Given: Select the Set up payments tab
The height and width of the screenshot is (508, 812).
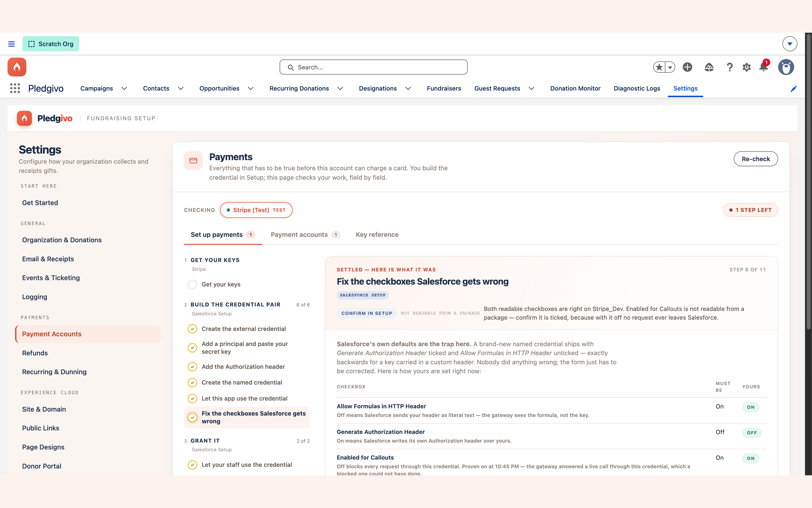Looking at the screenshot, I should (x=223, y=235).
